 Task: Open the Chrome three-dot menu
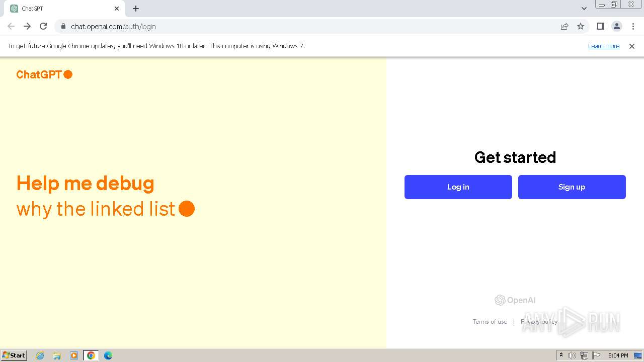(633, 27)
